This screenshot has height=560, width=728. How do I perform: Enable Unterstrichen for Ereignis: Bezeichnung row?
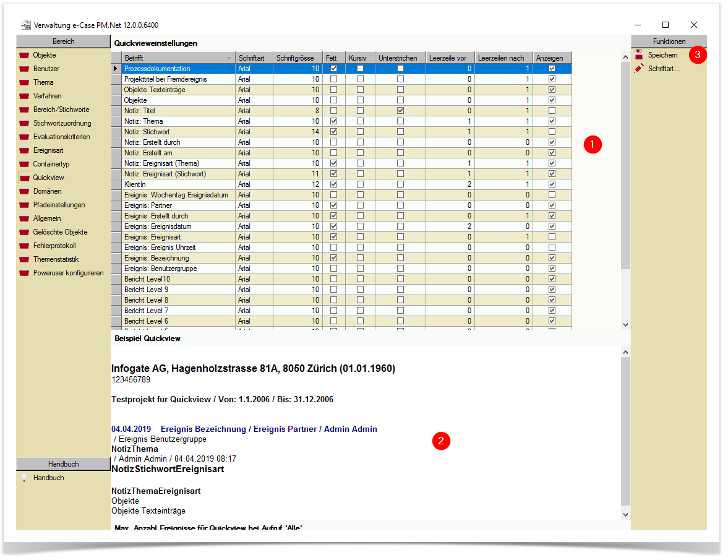coord(400,257)
